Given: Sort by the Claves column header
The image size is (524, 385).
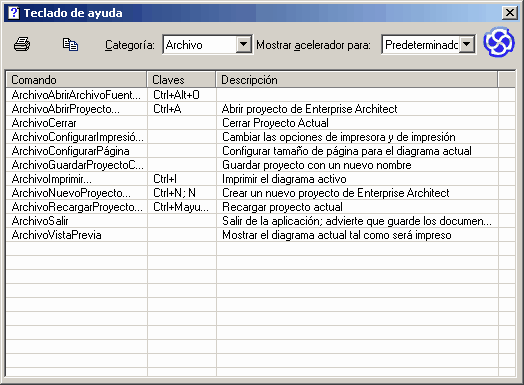Looking at the screenshot, I should 181,80.
